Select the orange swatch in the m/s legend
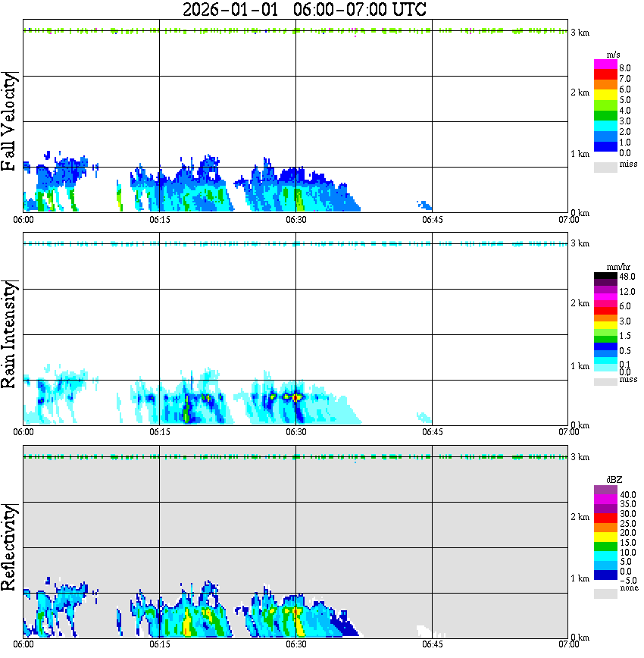Image resolution: width=644 pixels, height=658 pixels. 605,84
